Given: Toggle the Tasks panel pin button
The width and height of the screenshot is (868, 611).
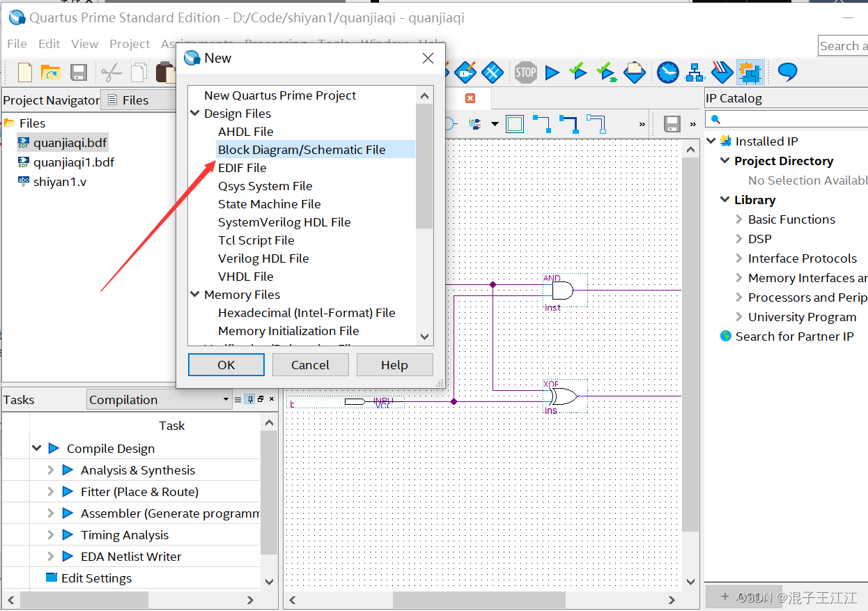Looking at the screenshot, I should (x=250, y=399).
